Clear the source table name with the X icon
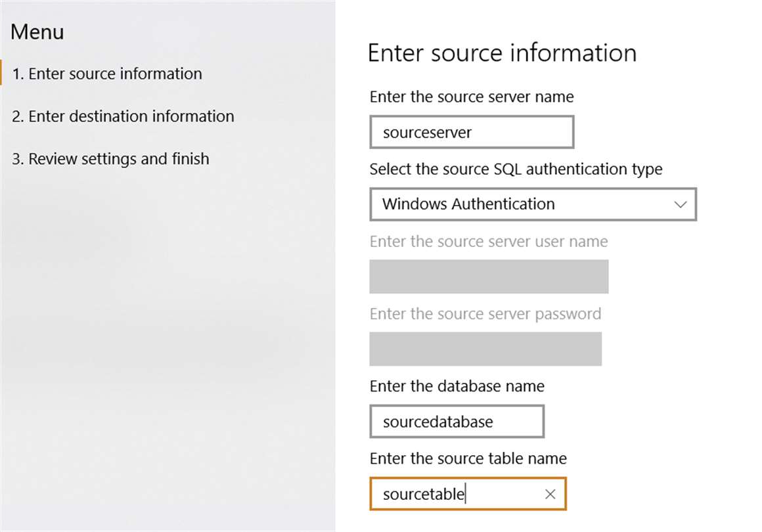 (550, 494)
